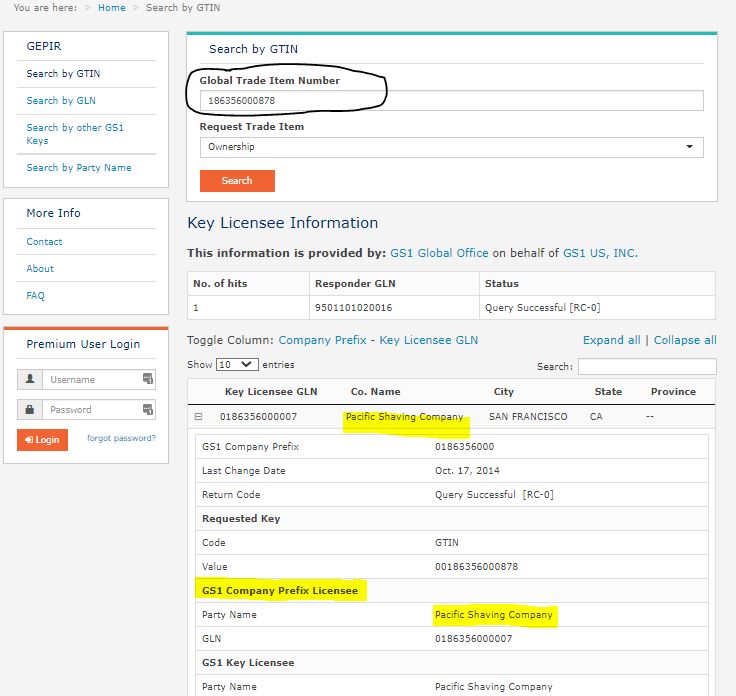Toggle the Company Prefix column

point(322,340)
